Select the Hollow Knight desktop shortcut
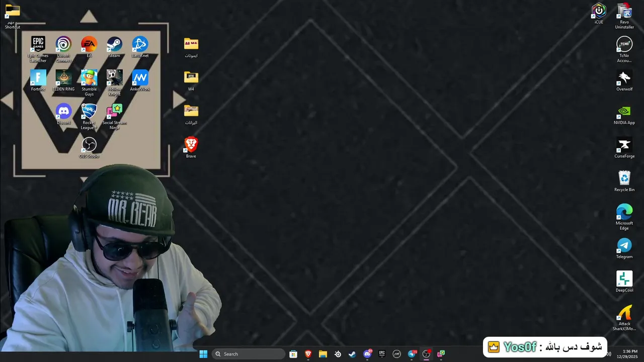 (114, 83)
